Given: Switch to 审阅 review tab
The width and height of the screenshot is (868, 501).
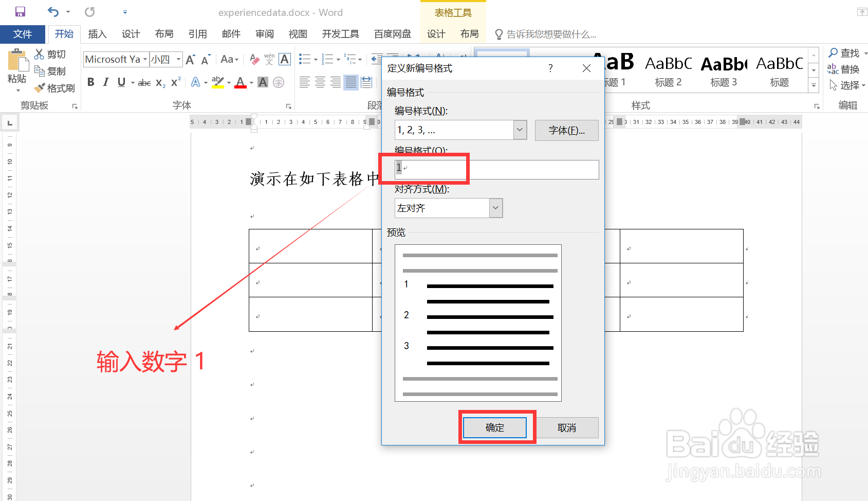Looking at the screenshot, I should [x=264, y=34].
